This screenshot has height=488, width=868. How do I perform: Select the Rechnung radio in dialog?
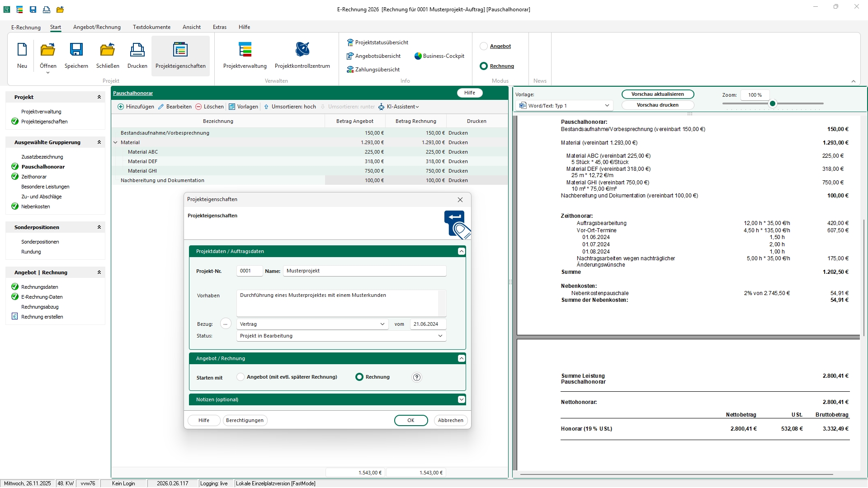coord(359,377)
